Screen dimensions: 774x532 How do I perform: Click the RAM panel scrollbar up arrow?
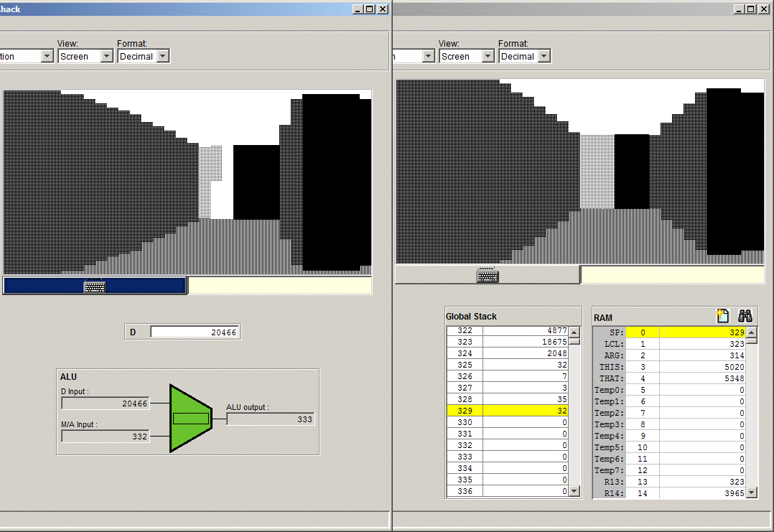(752, 332)
